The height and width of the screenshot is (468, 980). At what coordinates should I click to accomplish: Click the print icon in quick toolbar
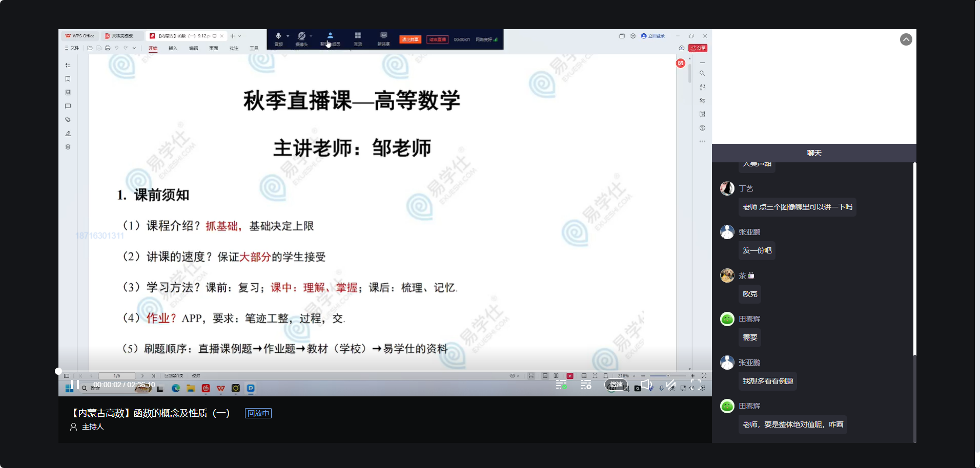coord(108,48)
